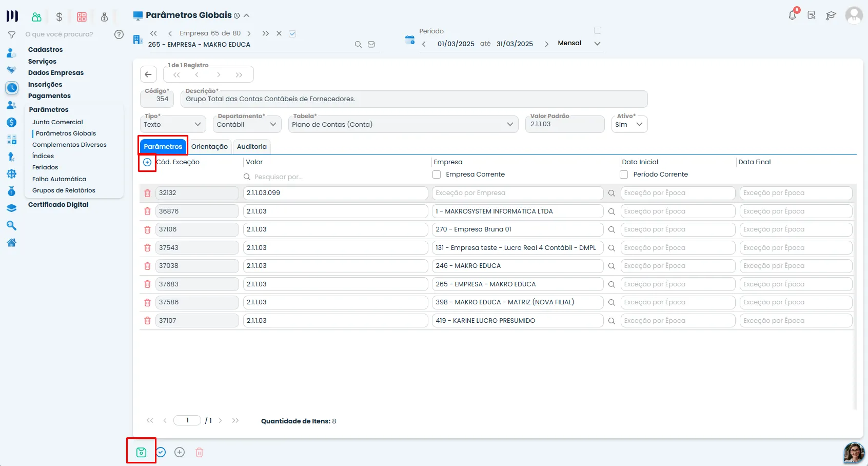
Task: Open the home icon in left sidebar
Action: (x=11, y=243)
